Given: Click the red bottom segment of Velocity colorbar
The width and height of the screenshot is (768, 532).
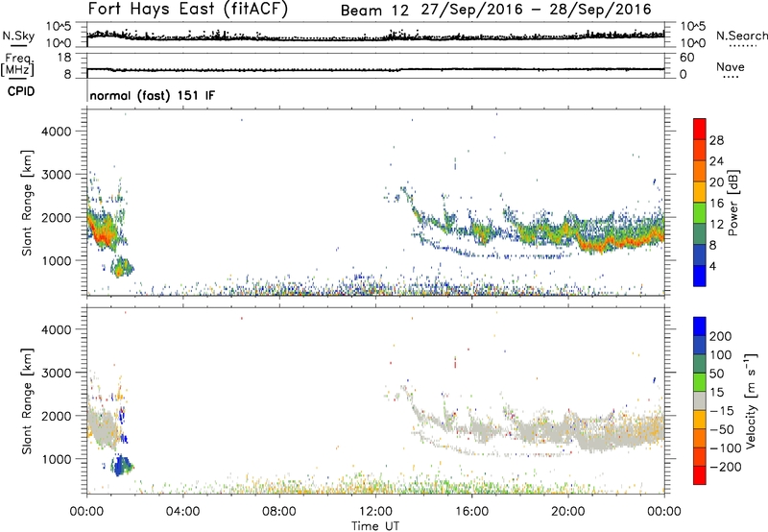Looking at the screenshot, I should (700, 475).
